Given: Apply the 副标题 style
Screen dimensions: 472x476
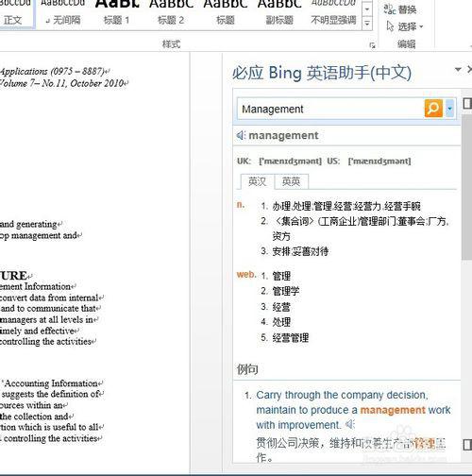Looking at the screenshot, I should coord(279,13).
